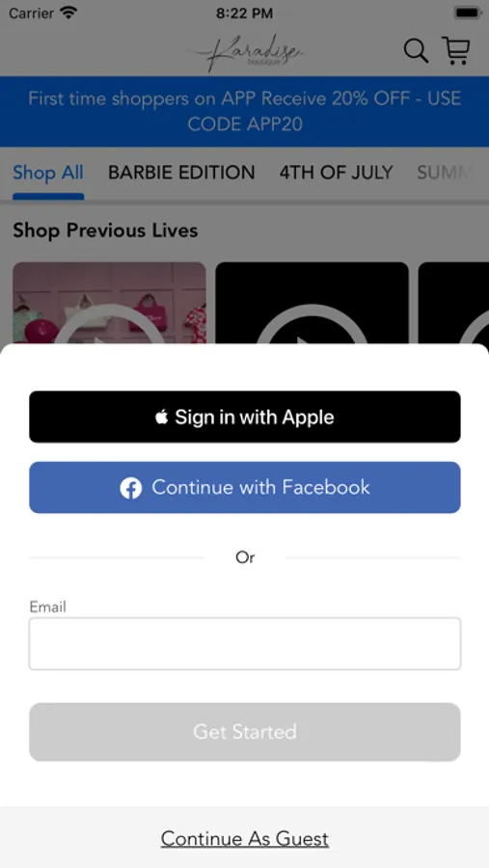
Task: Play the second black live video
Action: pos(312,303)
